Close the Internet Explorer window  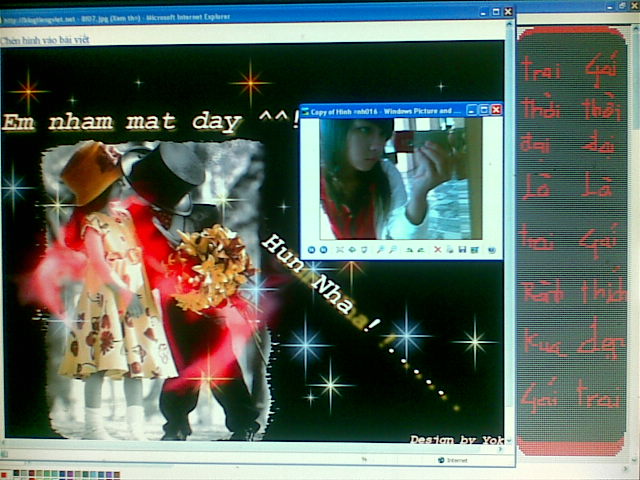508,12
